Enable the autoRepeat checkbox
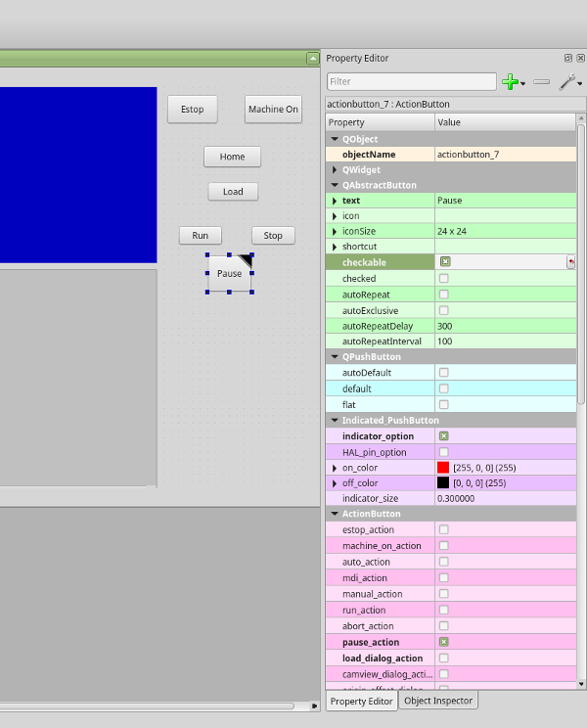 [444, 295]
